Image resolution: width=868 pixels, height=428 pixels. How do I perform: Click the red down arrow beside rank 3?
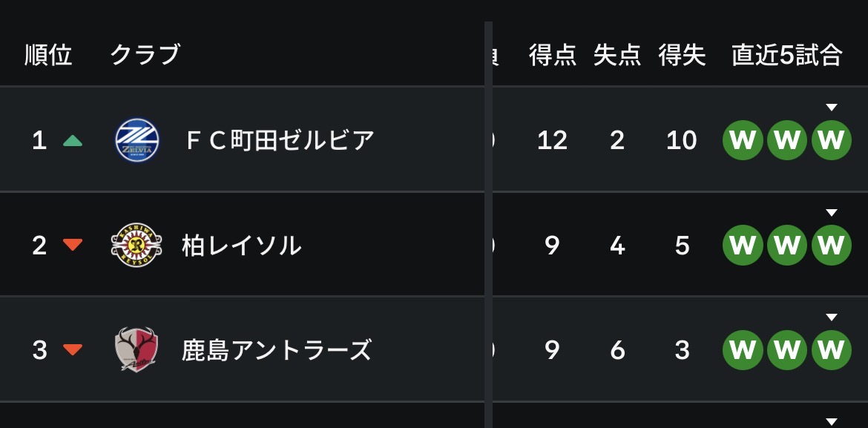[73, 349]
